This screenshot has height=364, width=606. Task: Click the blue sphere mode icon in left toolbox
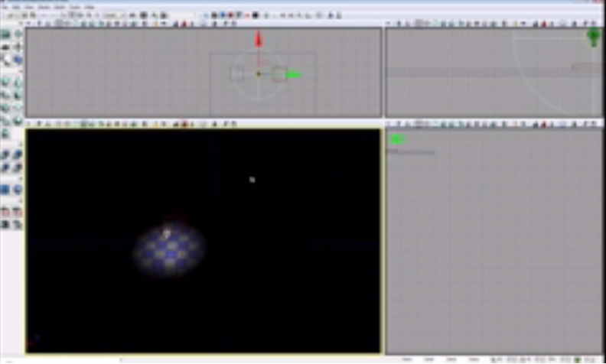[x=18, y=60]
